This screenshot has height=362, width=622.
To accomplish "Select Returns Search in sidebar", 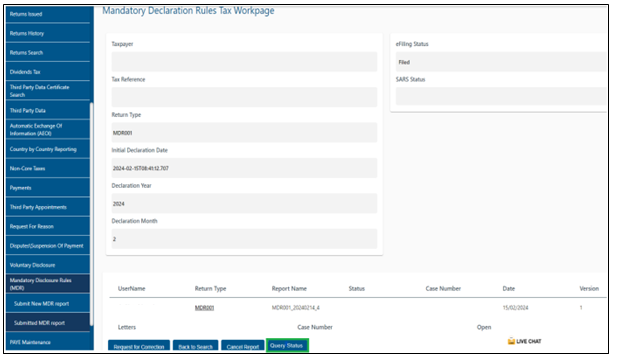I will click(x=48, y=52).
